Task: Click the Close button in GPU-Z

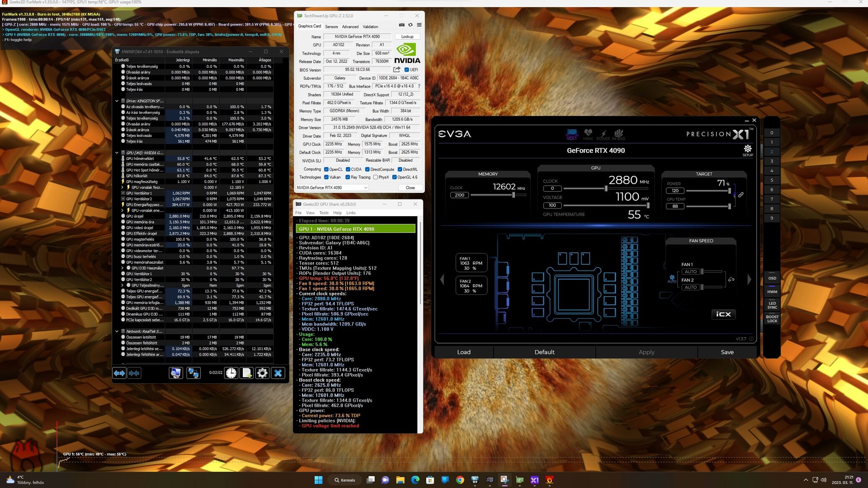Action: coord(410,188)
